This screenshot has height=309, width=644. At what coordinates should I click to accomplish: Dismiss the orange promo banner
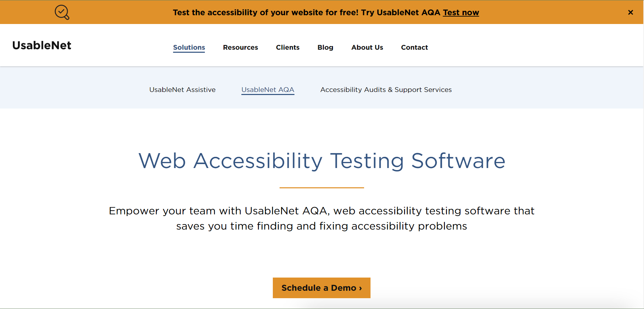point(630,12)
